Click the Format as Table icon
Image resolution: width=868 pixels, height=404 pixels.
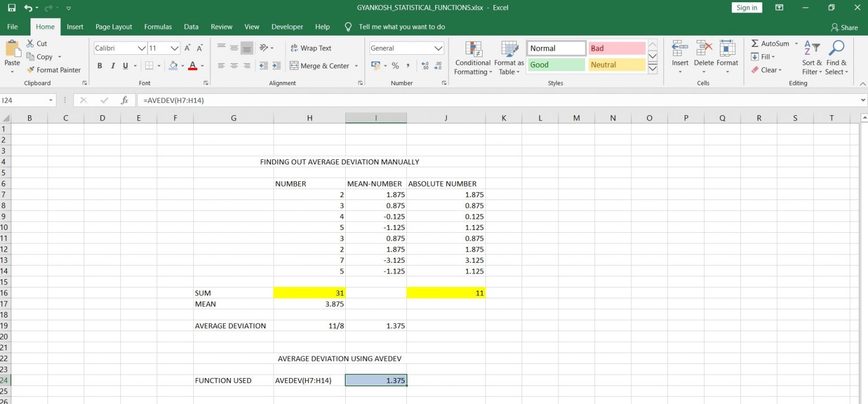coord(509,57)
